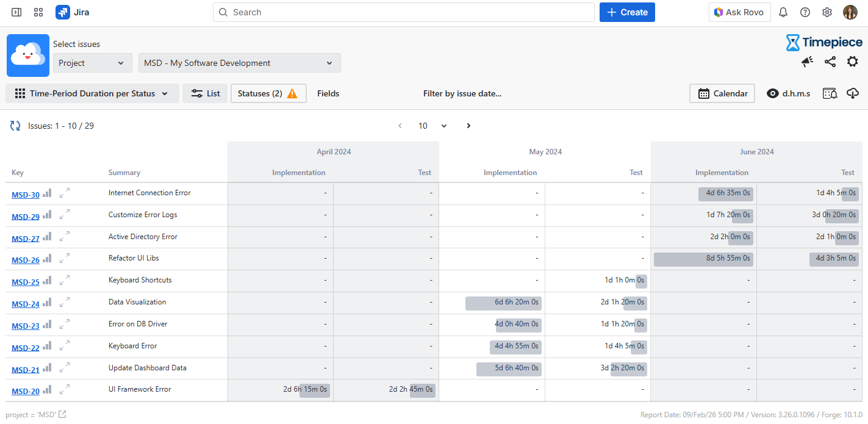Expand the MSD - My Software Development dropdown
Image resolution: width=868 pixels, height=424 pixels.
tap(239, 63)
